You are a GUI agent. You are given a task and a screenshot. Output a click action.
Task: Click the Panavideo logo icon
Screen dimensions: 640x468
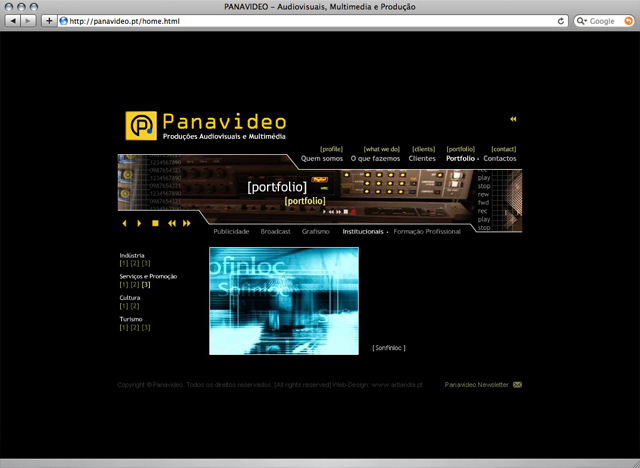pyautogui.click(x=141, y=126)
